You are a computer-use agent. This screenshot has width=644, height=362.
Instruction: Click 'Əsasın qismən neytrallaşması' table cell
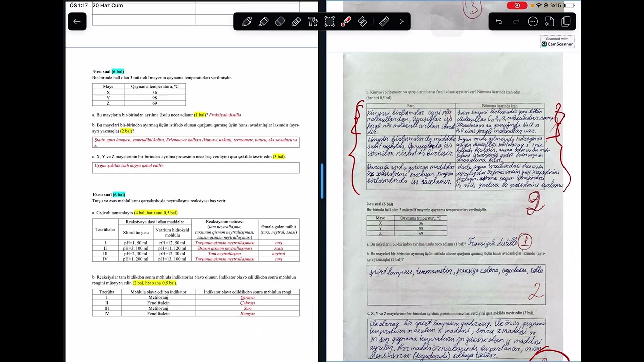(224, 248)
